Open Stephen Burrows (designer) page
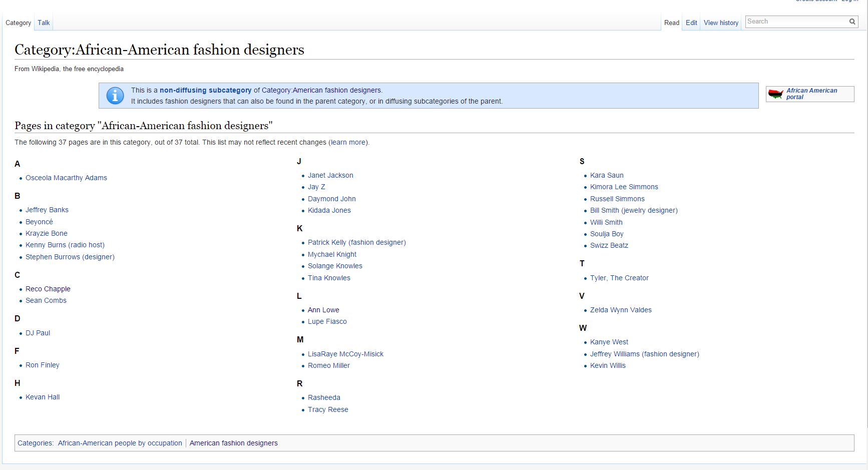This screenshot has height=470, width=868. pos(70,257)
